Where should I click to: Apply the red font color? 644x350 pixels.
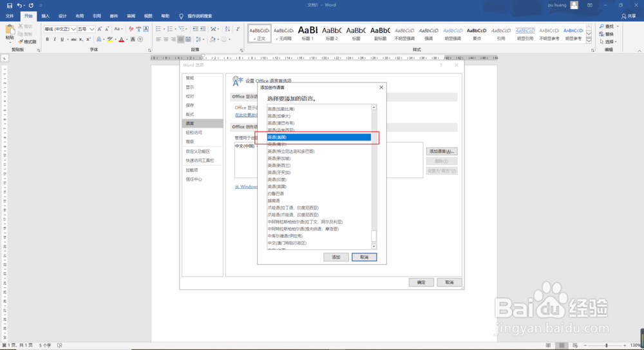click(121, 39)
